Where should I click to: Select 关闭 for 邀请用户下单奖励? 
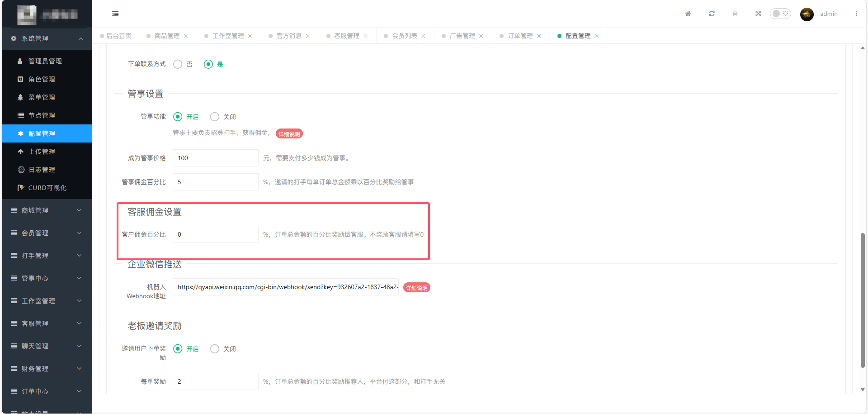[215, 349]
